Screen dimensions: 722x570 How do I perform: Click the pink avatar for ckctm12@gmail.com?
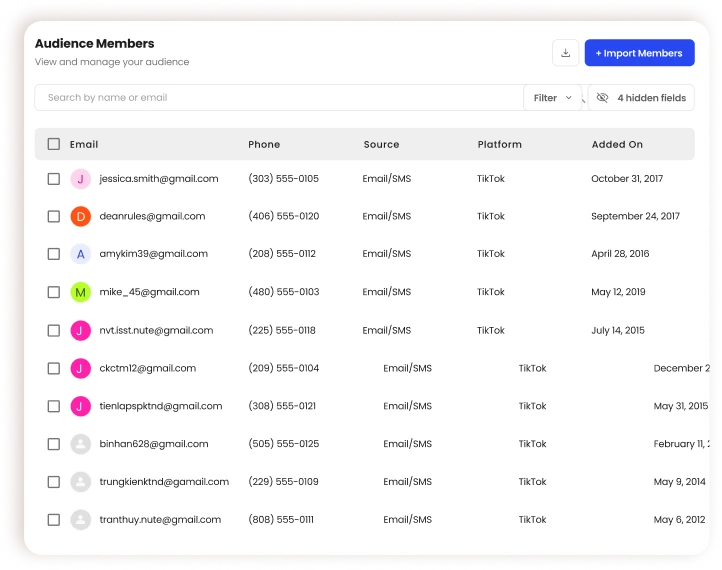81,368
